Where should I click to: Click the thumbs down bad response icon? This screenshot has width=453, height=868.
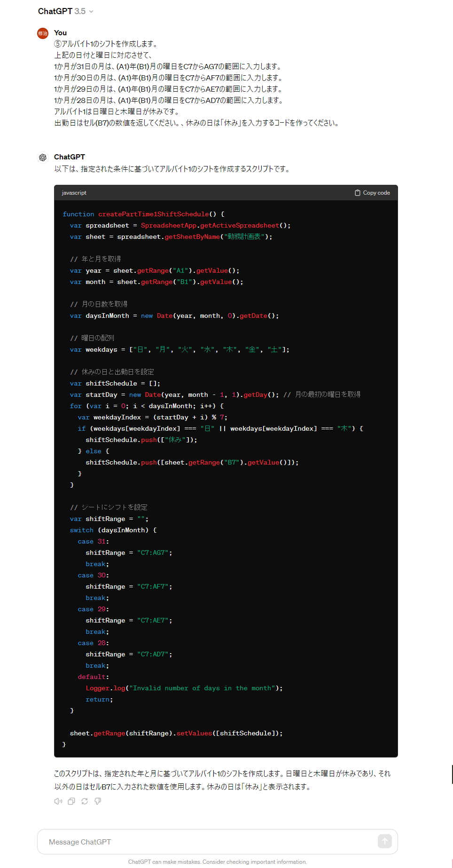pos(98,801)
